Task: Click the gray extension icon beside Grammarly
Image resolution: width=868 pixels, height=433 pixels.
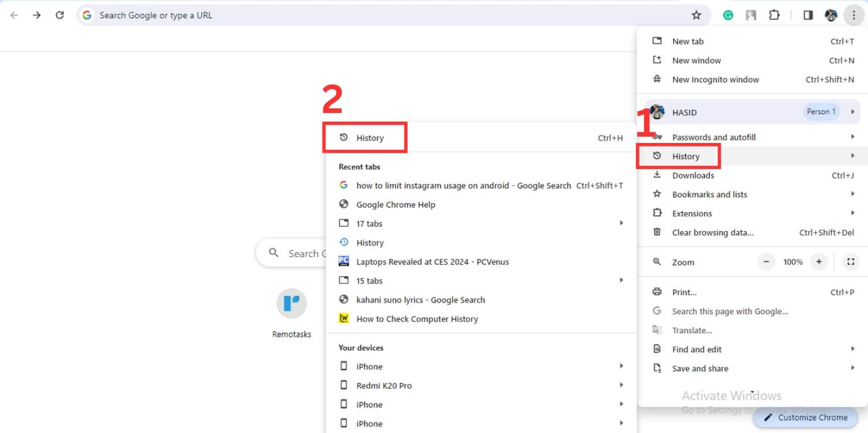Action: pyautogui.click(x=751, y=16)
